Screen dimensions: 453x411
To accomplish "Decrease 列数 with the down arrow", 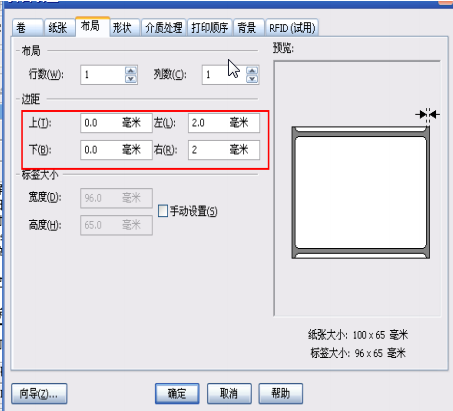I will tap(252, 79).
